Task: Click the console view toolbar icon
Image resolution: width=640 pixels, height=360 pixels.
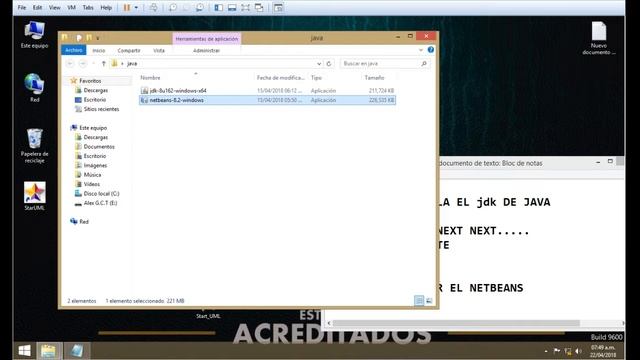Action: tap(278, 7)
